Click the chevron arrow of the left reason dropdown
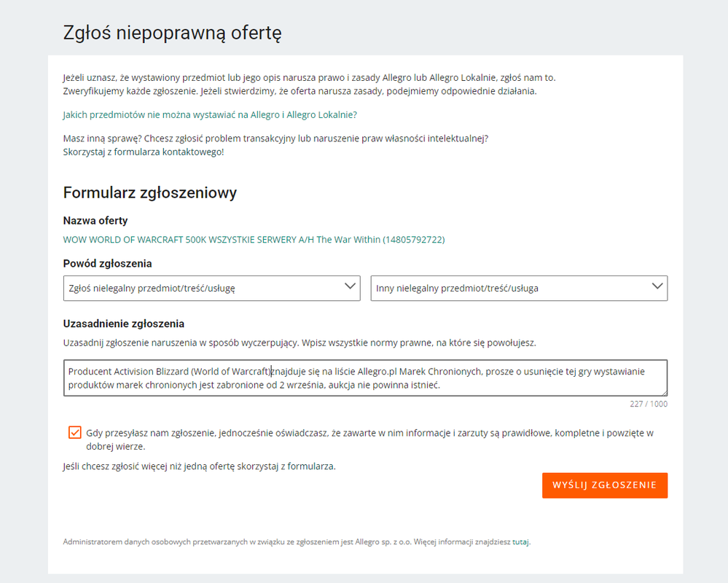 click(x=350, y=286)
